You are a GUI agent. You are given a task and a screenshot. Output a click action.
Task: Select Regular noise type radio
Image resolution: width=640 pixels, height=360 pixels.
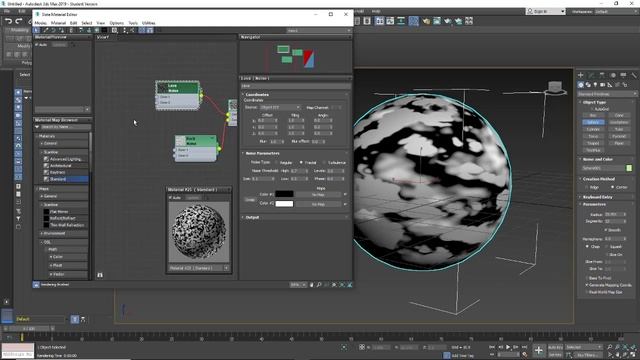(x=276, y=162)
